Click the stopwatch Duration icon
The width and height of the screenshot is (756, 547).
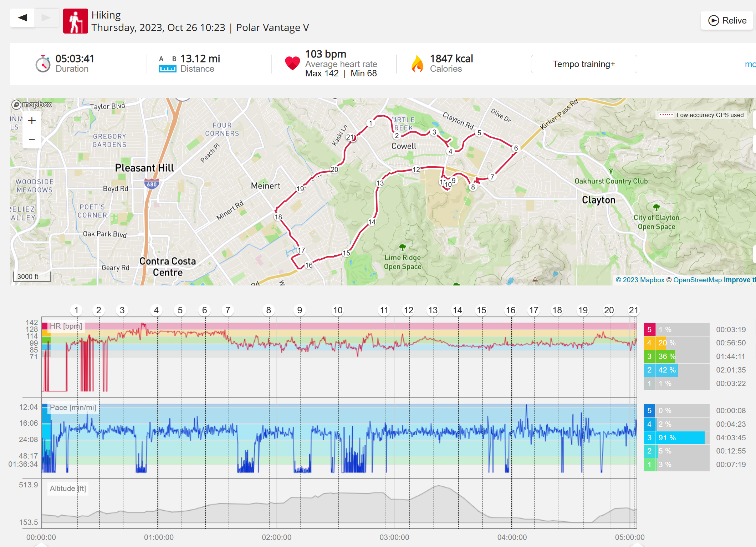pyautogui.click(x=43, y=64)
